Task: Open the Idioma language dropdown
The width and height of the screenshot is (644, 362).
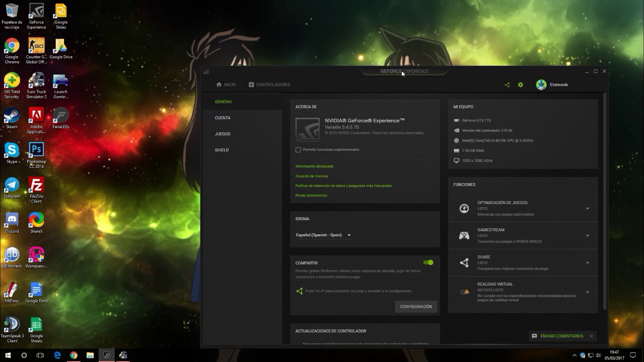Action: pyautogui.click(x=324, y=235)
